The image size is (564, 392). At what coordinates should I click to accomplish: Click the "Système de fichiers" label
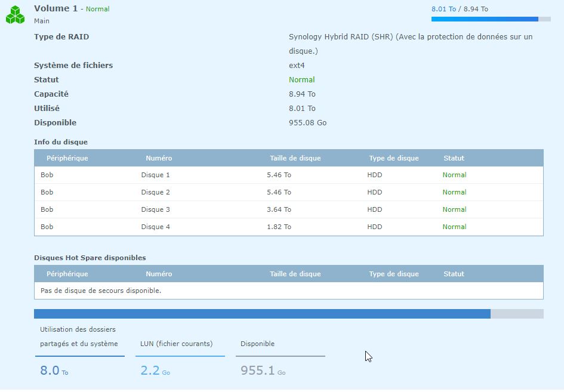tap(73, 66)
